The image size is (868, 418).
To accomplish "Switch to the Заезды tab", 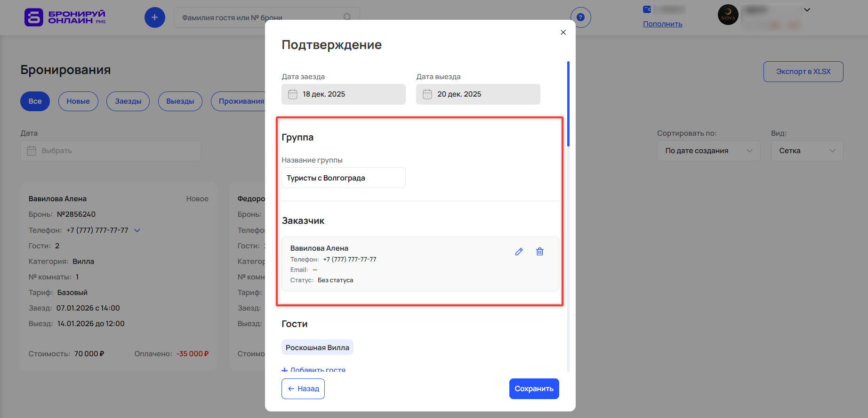I will tap(128, 101).
